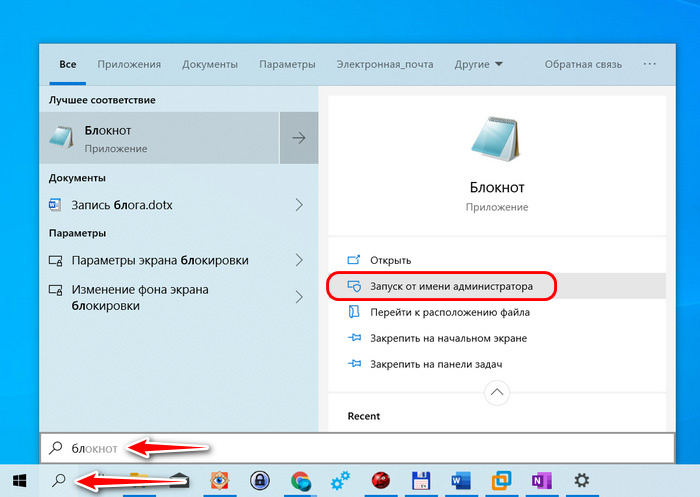Click the magnifier icon in the search box
The height and width of the screenshot is (497, 700).
point(56,447)
